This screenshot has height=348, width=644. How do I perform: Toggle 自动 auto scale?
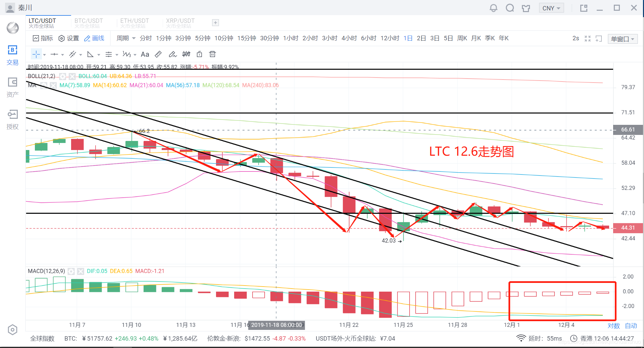pos(631,326)
